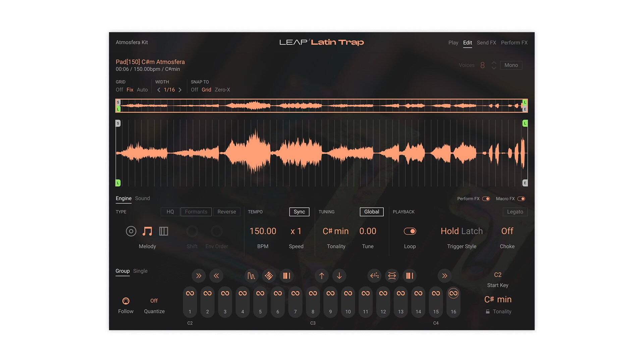Open the Sound tab

pos(142,198)
